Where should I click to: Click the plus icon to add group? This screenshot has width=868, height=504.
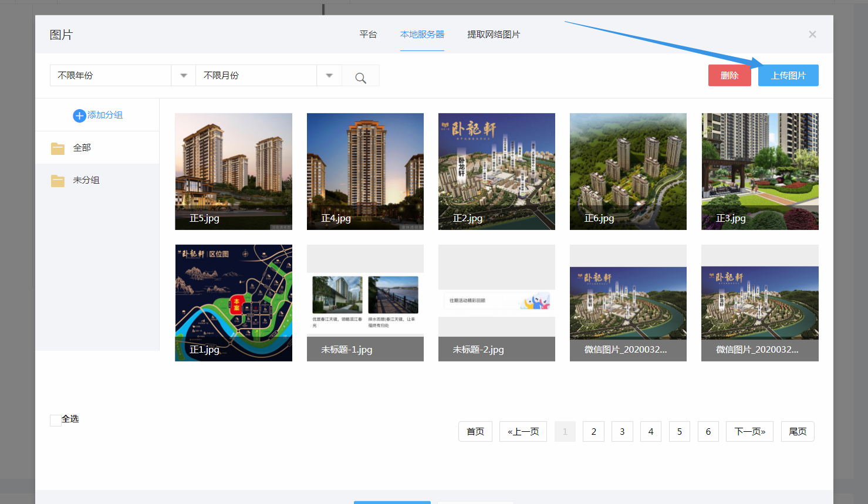pos(79,116)
